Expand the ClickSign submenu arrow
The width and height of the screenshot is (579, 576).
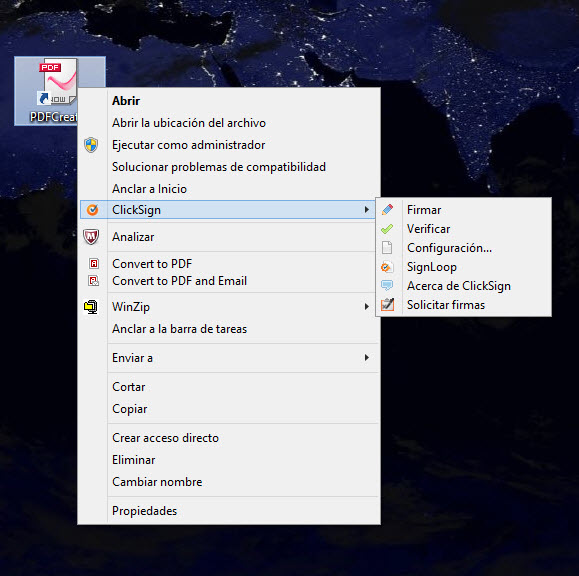point(367,210)
